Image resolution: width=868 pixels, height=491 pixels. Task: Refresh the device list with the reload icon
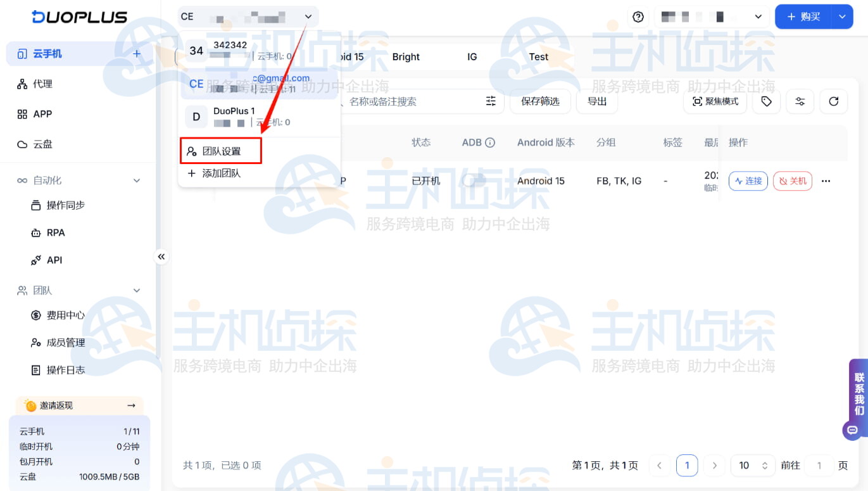point(834,101)
